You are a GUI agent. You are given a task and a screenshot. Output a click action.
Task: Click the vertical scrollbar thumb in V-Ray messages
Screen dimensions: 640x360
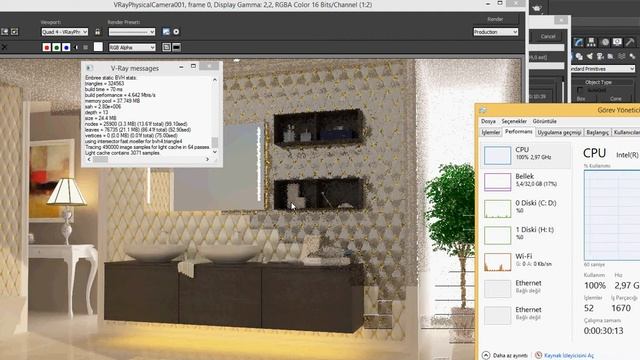click(215, 142)
